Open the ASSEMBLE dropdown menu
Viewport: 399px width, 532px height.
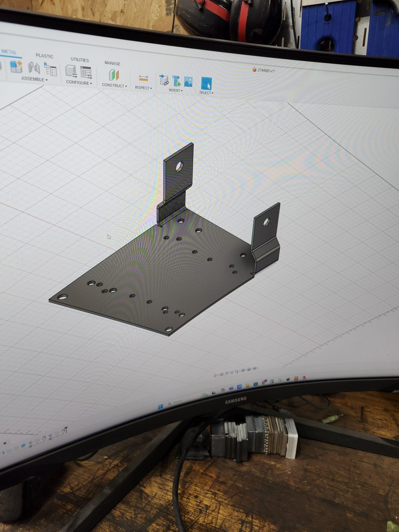click(34, 79)
